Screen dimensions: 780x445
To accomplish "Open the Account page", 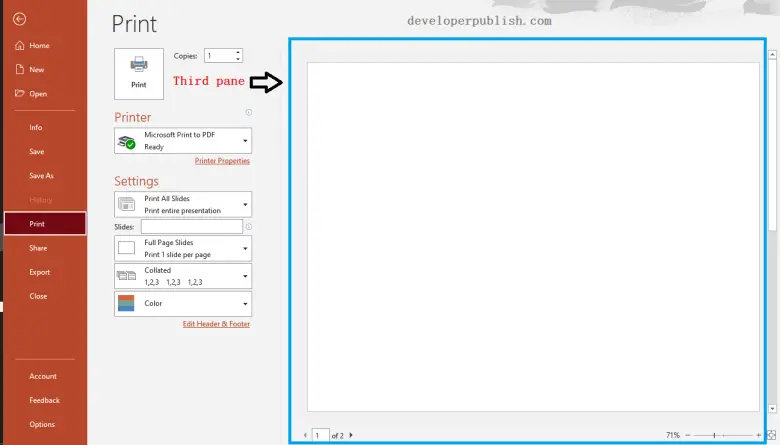I will [43, 376].
